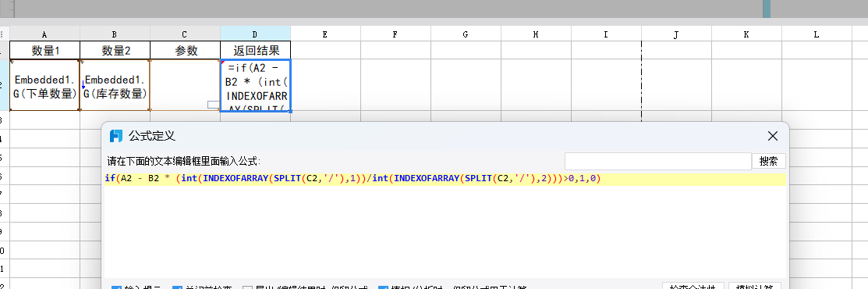Click the 公式定义 dialog logo icon

pyautogui.click(x=115, y=136)
